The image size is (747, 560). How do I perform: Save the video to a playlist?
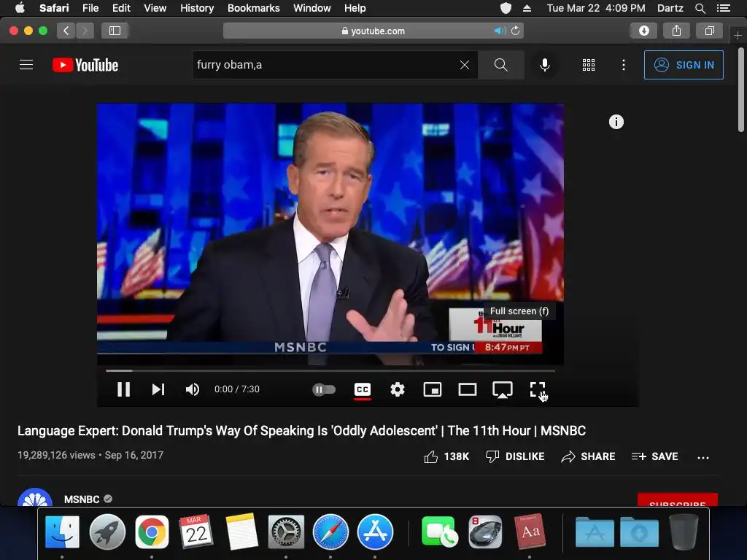pyautogui.click(x=654, y=456)
